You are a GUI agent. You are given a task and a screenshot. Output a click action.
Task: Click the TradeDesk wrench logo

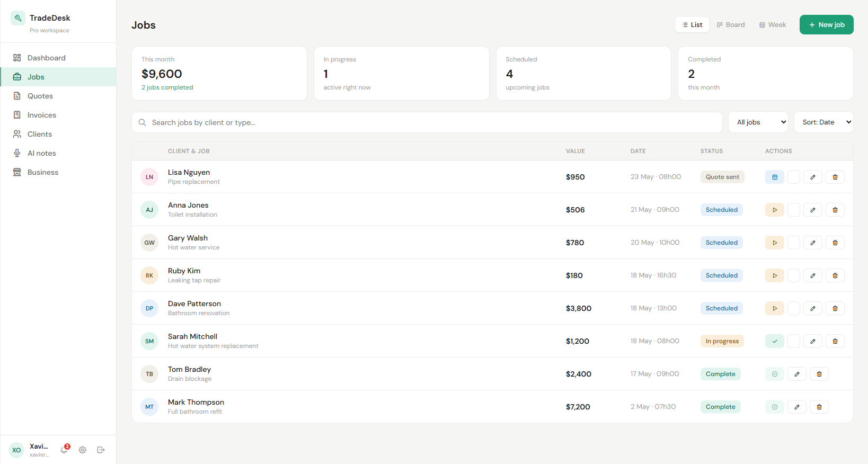[17, 18]
